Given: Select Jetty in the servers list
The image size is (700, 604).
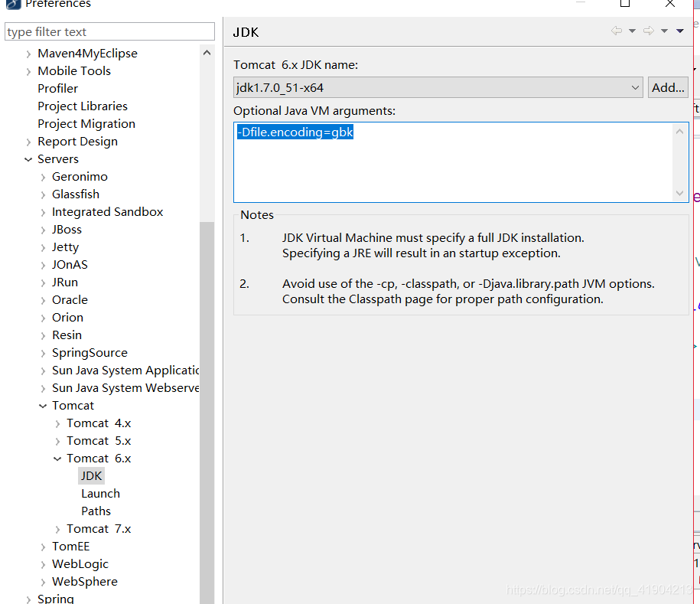Looking at the screenshot, I should coord(65,247).
